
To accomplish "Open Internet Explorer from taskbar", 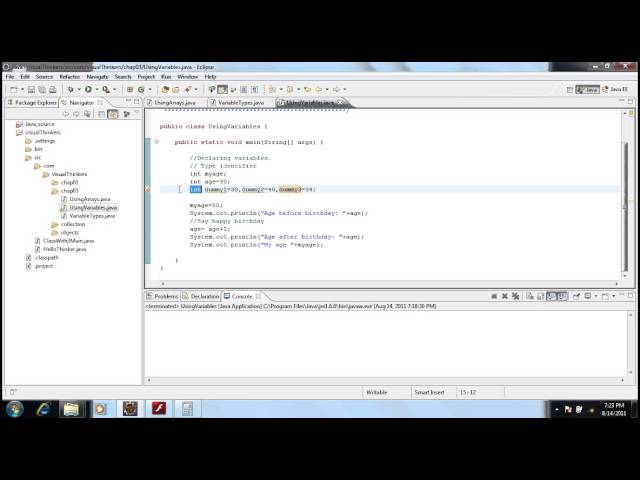I will [43, 409].
